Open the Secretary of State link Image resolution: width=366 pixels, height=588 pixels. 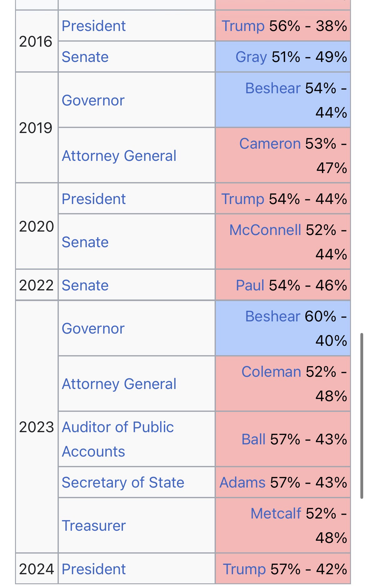(x=123, y=483)
